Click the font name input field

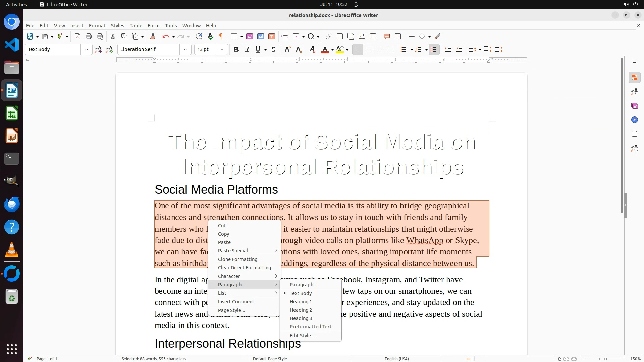pyautogui.click(x=149, y=49)
